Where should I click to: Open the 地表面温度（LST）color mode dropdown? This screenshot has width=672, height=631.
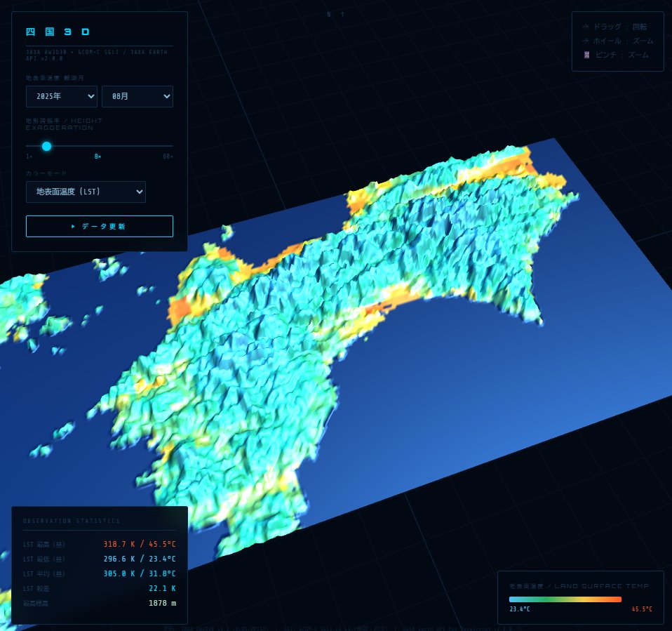pos(85,192)
